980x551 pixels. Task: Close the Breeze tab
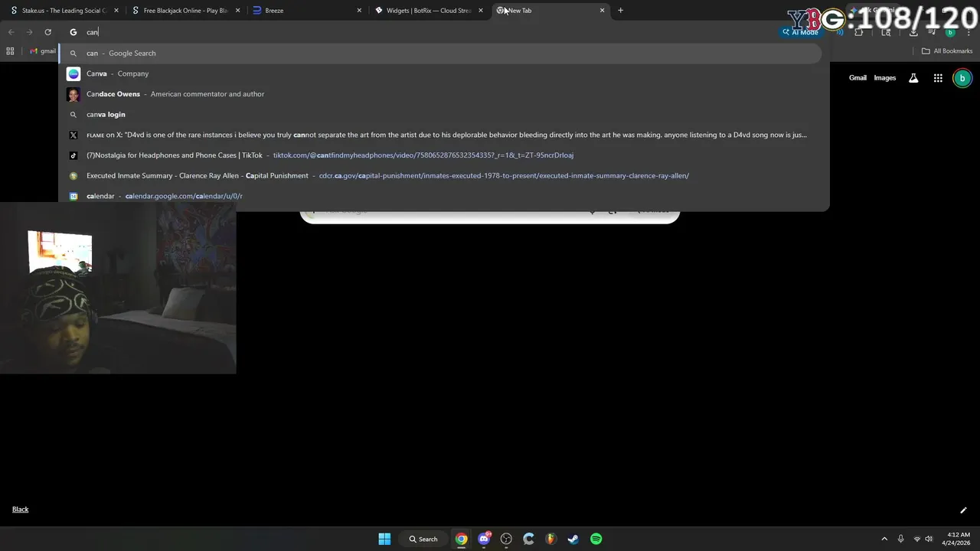(359, 11)
